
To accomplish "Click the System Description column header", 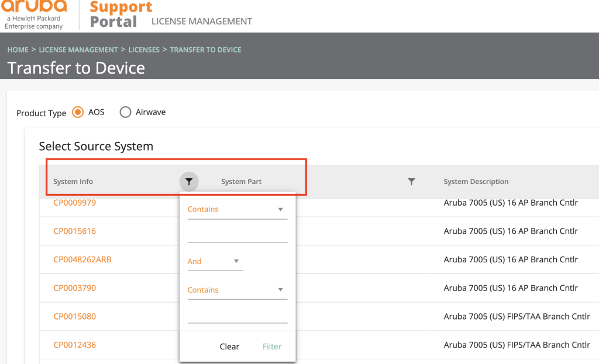I will click(476, 182).
